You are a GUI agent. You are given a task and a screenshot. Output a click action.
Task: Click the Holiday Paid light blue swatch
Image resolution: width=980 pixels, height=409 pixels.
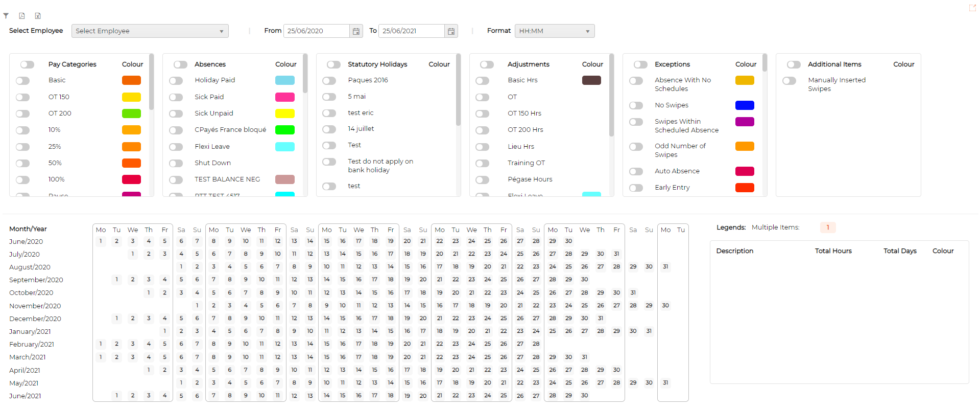coord(285,80)
